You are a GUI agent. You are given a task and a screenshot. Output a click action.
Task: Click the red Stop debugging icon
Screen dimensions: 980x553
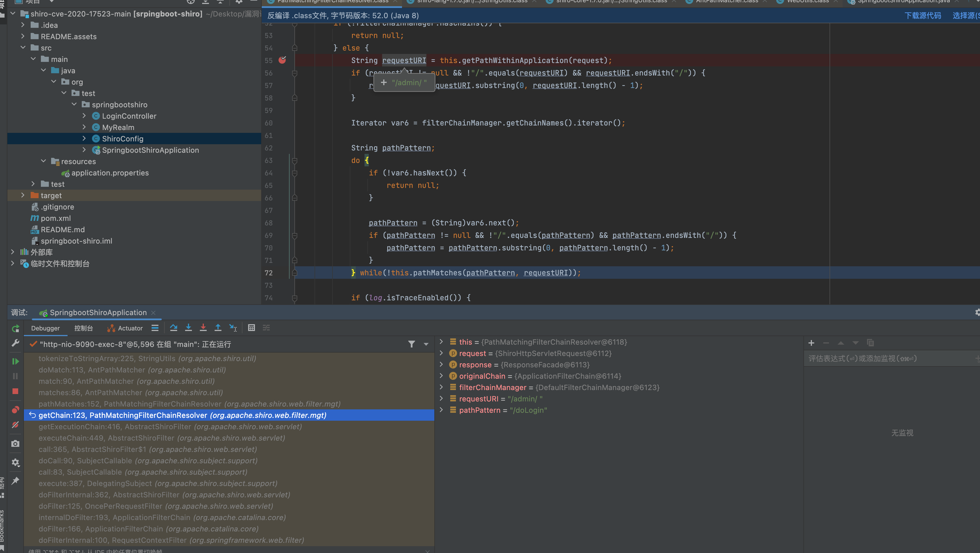pos(15,391)
